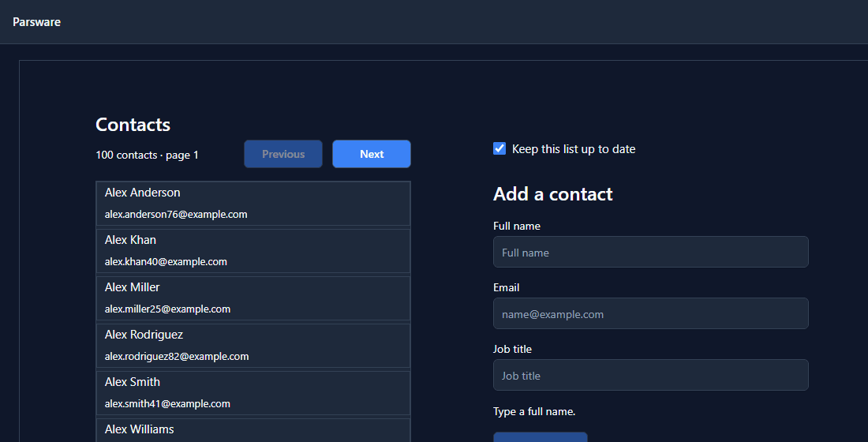Screen dimensions: 868x442
Task: Select the Job title text box
Action: 650,375
